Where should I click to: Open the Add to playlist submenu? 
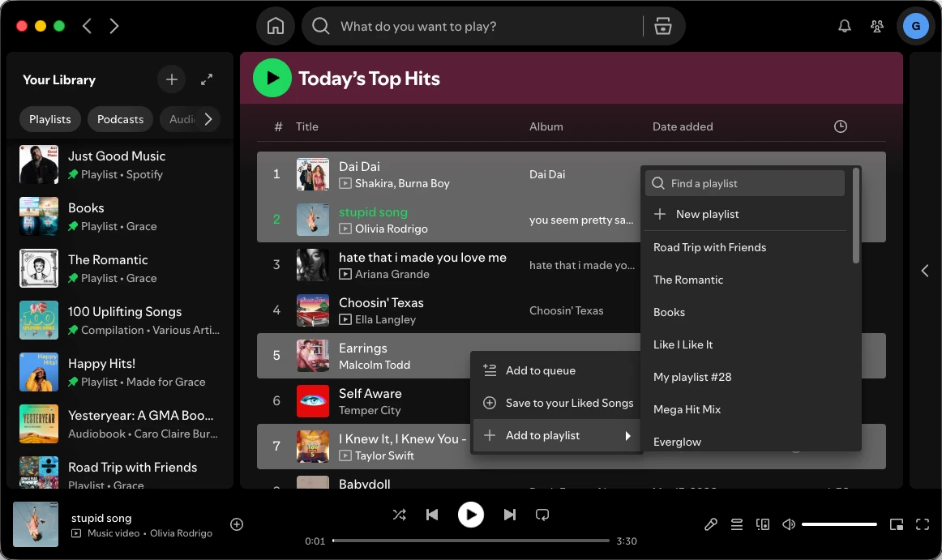[557, 436]
